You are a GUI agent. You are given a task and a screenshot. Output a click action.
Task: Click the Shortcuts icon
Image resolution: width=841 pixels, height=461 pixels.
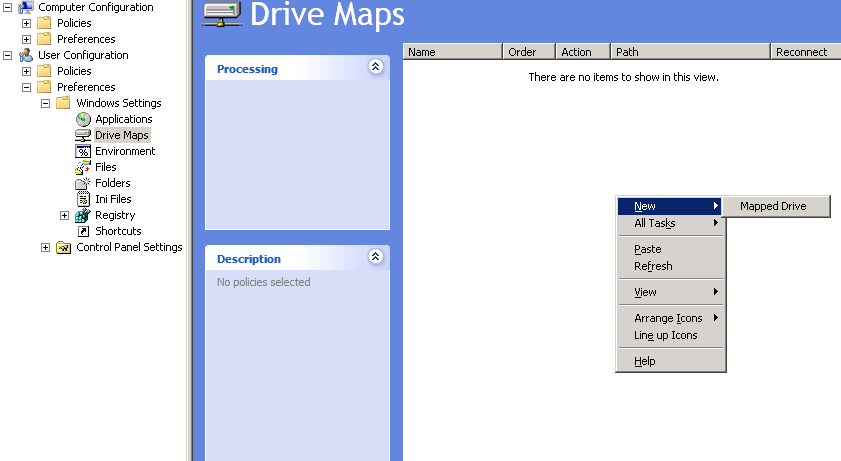pyautogui.click(x=83, y=231)
